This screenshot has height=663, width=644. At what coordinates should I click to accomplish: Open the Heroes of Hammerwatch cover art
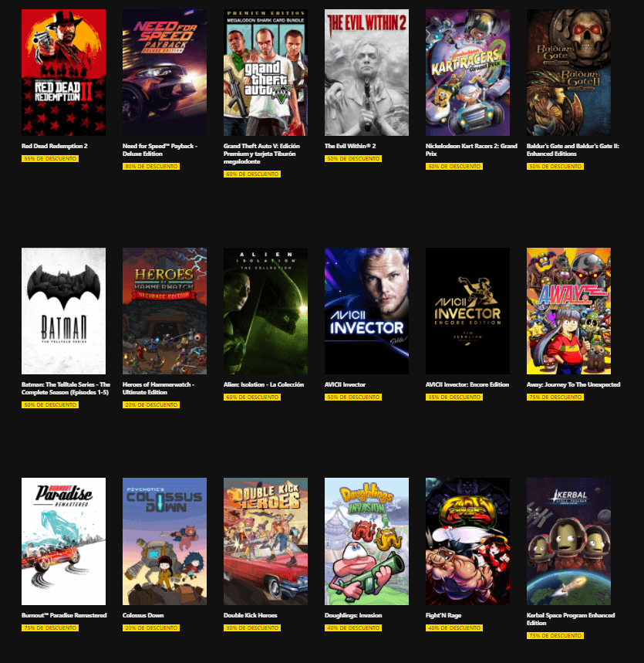[x=164, y=311]
